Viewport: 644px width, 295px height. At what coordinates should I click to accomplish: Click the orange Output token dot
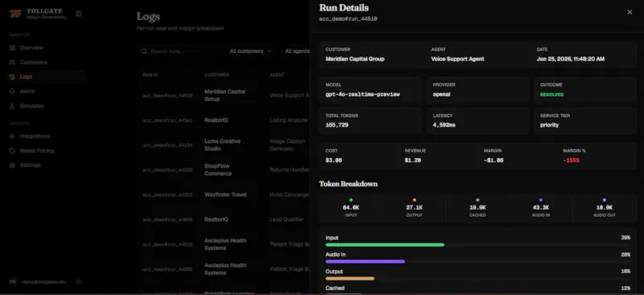click(x=415, y=200)
